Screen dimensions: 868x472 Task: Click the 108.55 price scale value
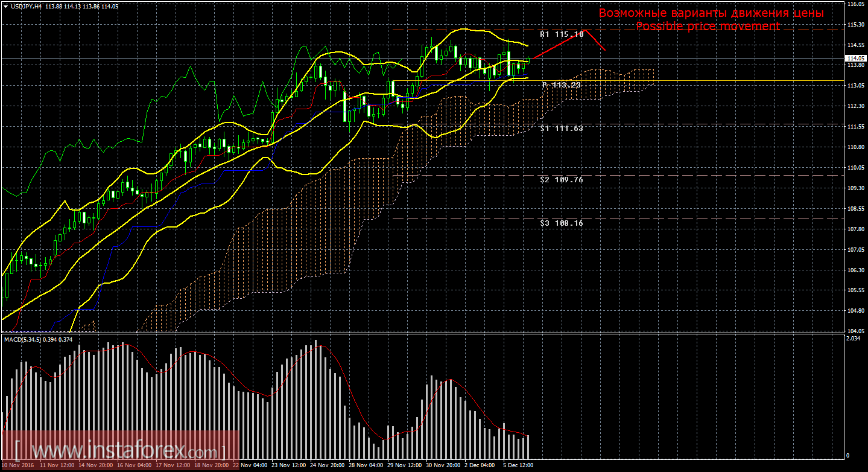pyautogui.click(x=855, y=209)
